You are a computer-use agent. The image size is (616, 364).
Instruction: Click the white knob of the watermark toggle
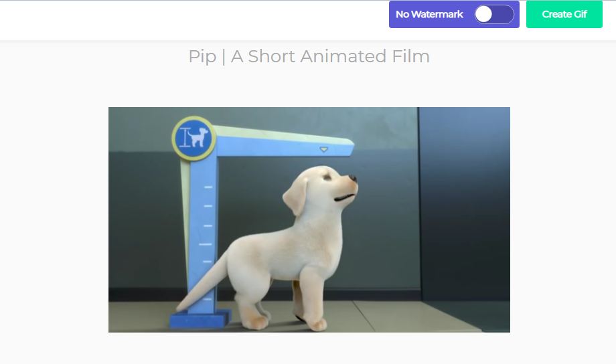[x=483, y=15]
